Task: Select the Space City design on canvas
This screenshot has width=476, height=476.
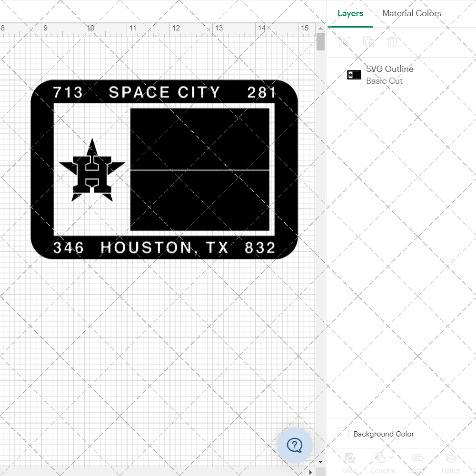Action: [164, 169]
